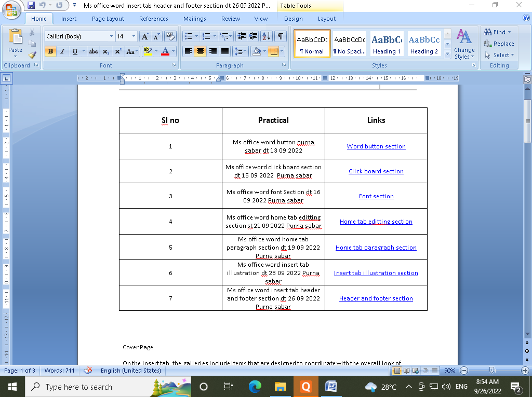
Task: Open the font size dropdown
Action: click(x=134, y=36)
